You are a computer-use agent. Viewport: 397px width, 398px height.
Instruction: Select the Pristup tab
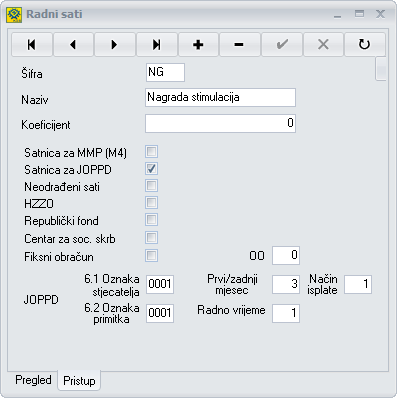[x=79, y=380]
